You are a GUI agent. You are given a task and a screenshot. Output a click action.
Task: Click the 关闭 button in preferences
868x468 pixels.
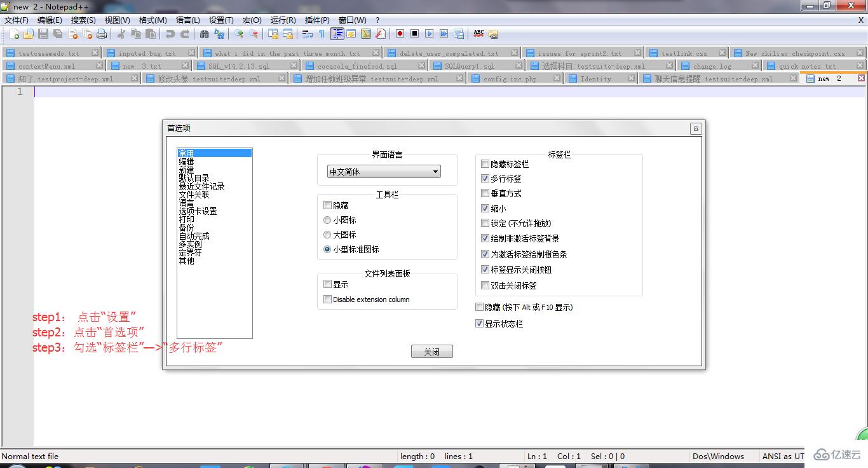coord(432,352)
